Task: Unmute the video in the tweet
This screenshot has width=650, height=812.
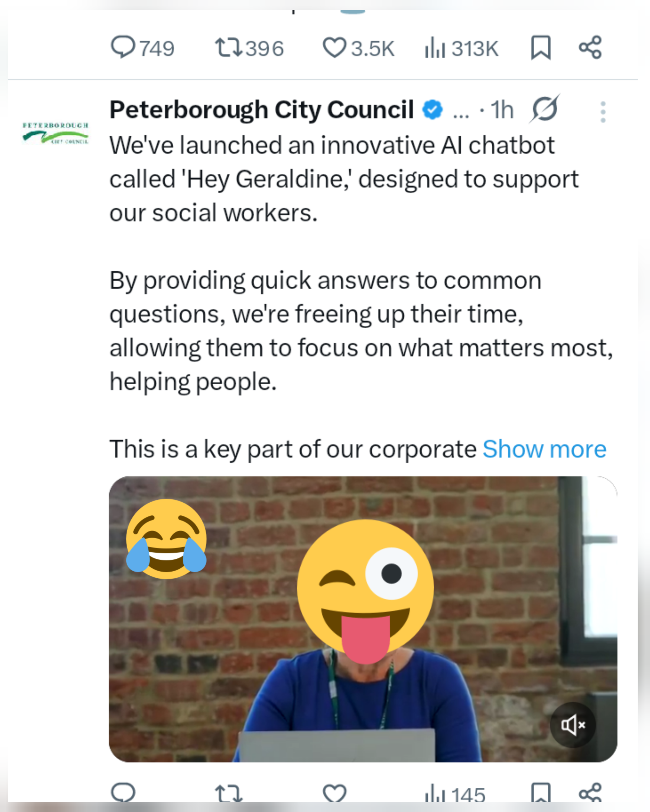Action: (573, 725)
